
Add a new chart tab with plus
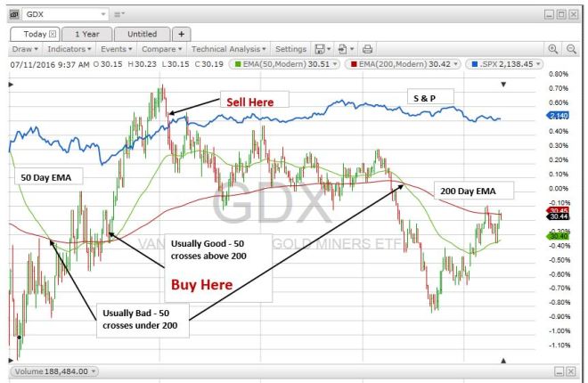(x=182, y=34)
